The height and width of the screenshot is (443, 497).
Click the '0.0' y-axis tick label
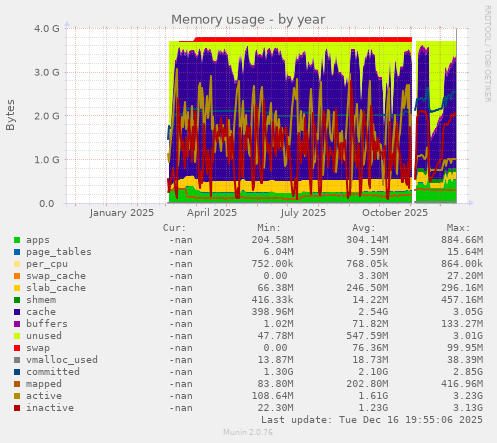click(47, 203)
